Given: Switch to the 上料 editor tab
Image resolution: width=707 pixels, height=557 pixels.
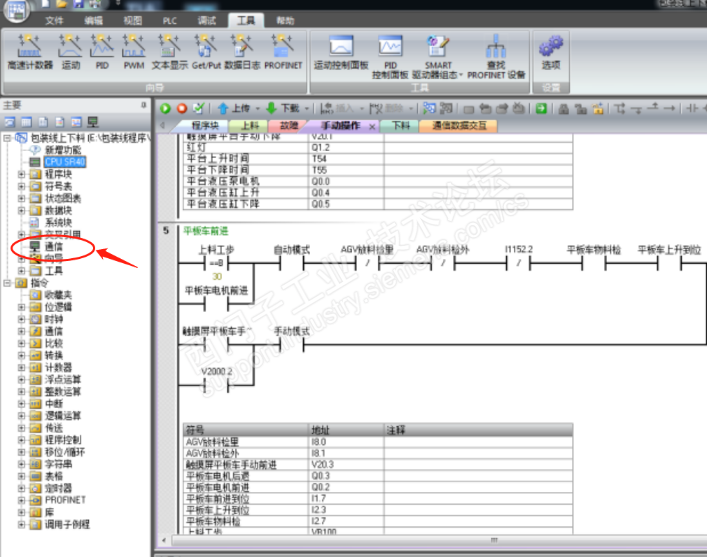Looking at the screenshot, I should [x=249, y=126].
